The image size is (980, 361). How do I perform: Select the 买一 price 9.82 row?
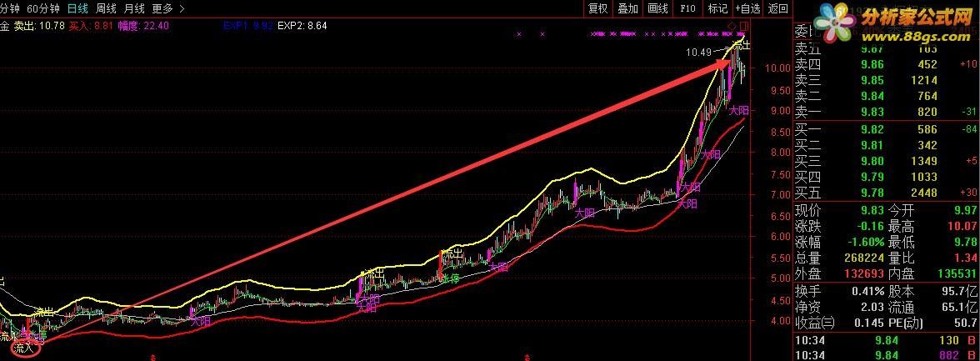[886, 129]
